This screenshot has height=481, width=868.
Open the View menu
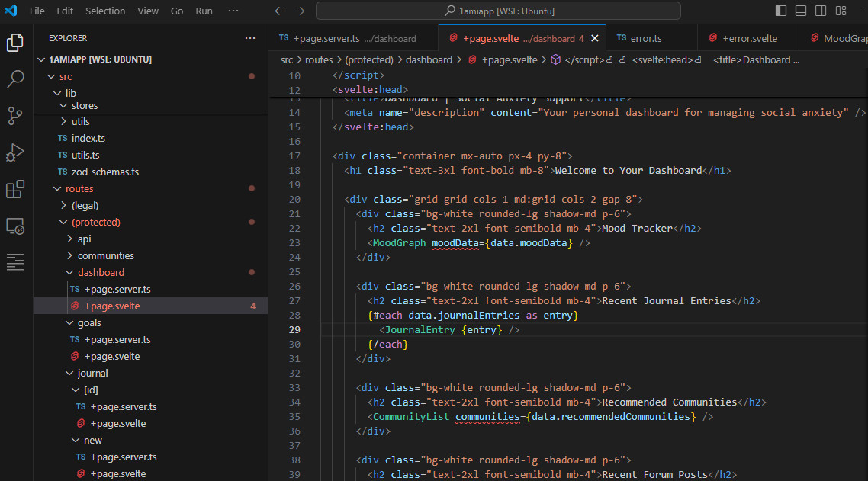[147, 11]
